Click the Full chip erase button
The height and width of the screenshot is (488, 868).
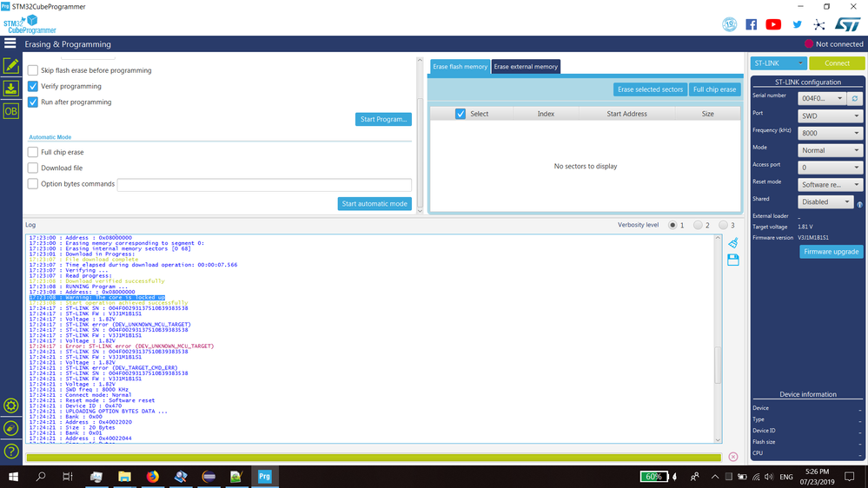click(715, 89)
